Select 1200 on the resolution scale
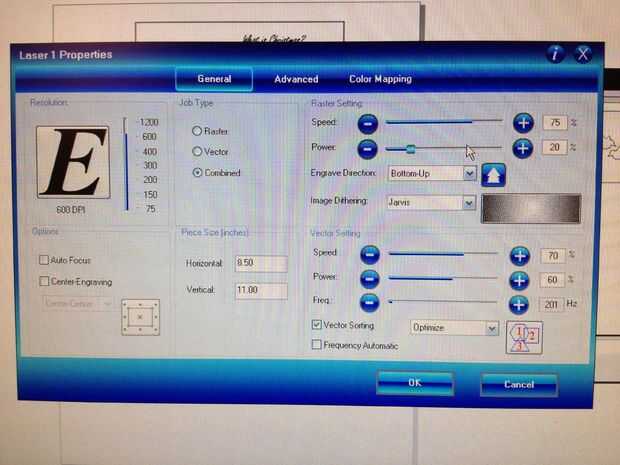The image size is (620, 465). (x=149, y=122)
